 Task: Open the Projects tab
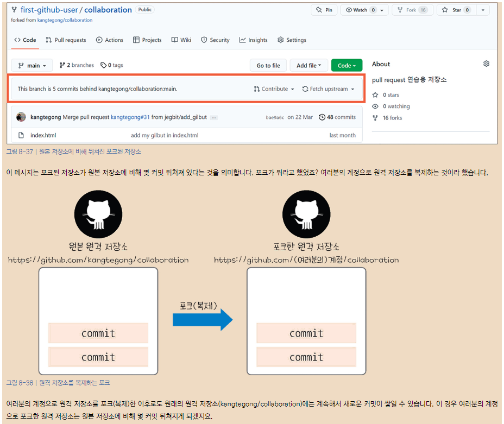(147, 40)
